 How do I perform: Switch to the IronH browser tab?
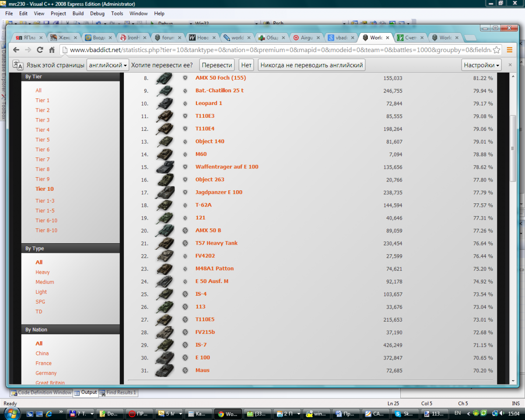133,38
